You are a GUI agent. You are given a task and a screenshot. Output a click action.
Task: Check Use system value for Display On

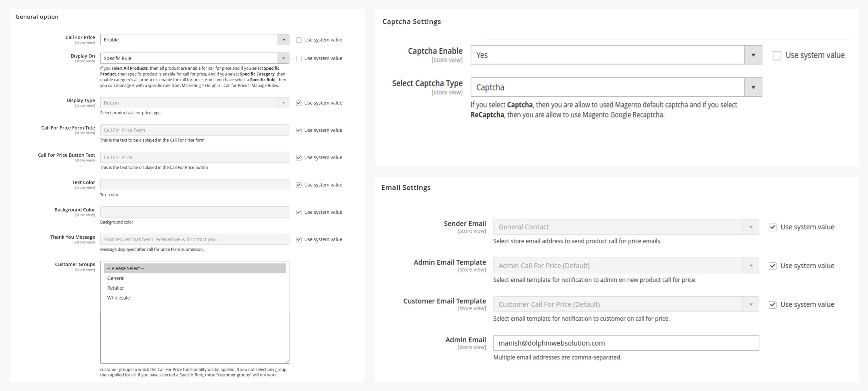click(299, 59)
